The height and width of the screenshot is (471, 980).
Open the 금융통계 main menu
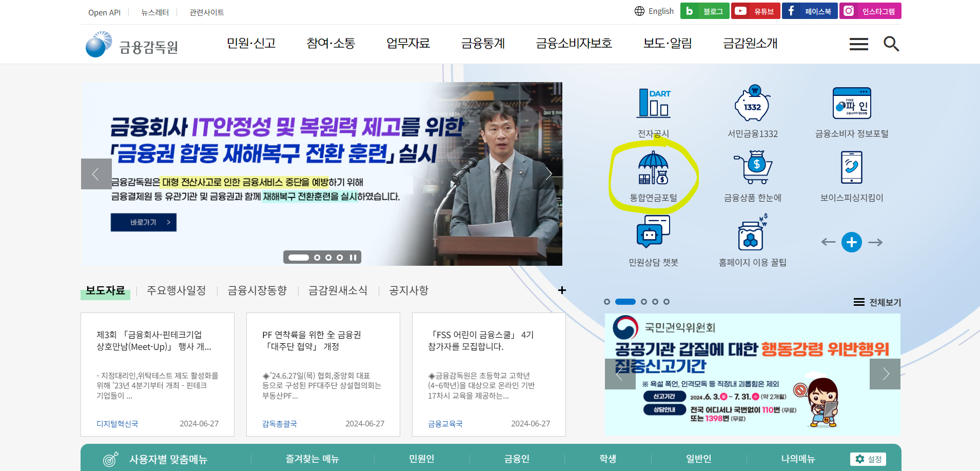[483, 44]
